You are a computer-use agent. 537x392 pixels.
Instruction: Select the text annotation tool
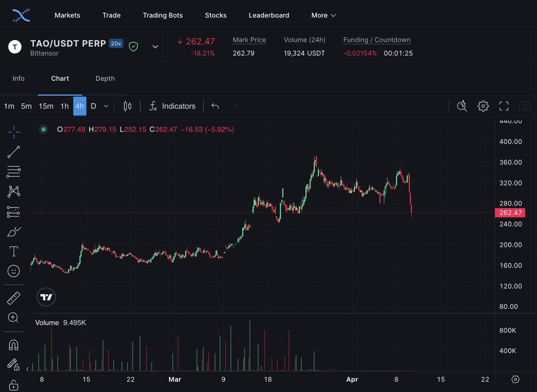[x=14, y=252]
